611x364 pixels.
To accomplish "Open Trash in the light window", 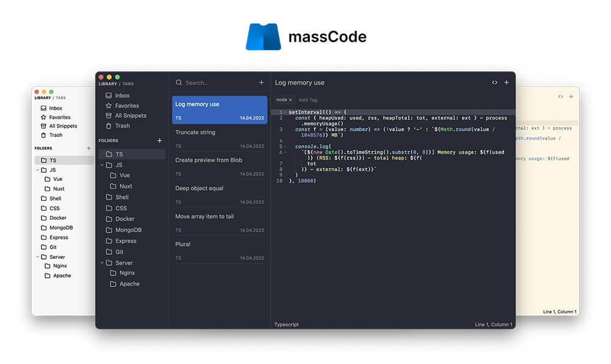I will pos(51,135).
